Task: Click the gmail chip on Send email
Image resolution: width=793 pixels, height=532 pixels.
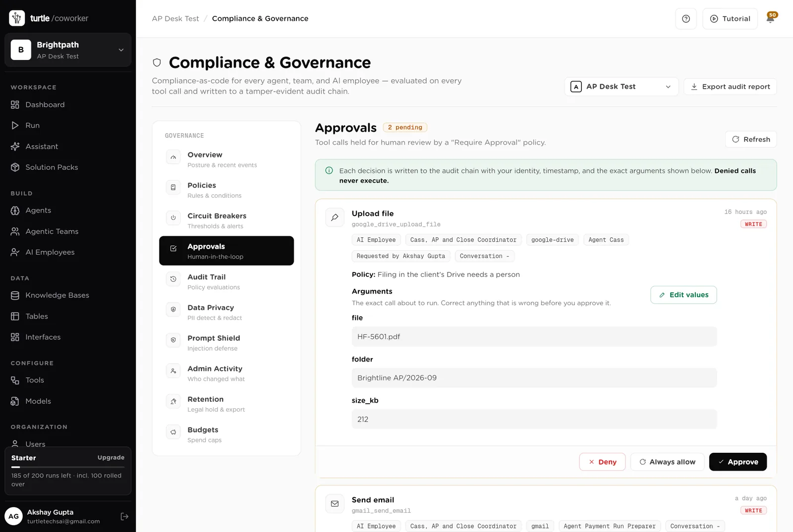Action: pyautogui.click(x=540, y=526)
